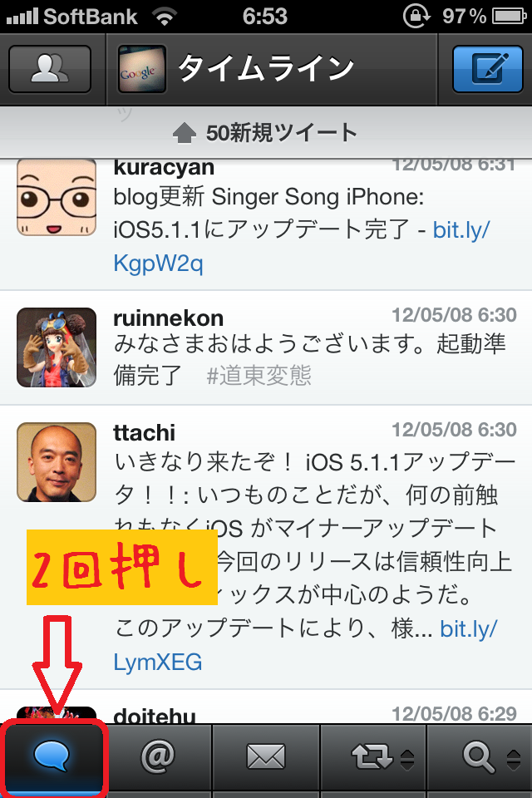This screenshot has height=798, width=532.
Task: Open the bit.ly/KgpW2q link
Action: pyautogui.click(x=302, y=246)
